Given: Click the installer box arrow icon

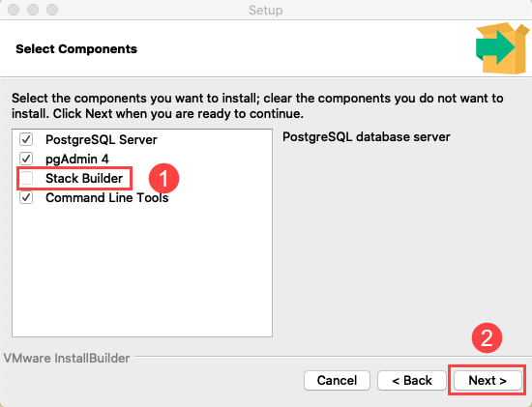Looking at the screenshot, I should (x=502, y=48).
